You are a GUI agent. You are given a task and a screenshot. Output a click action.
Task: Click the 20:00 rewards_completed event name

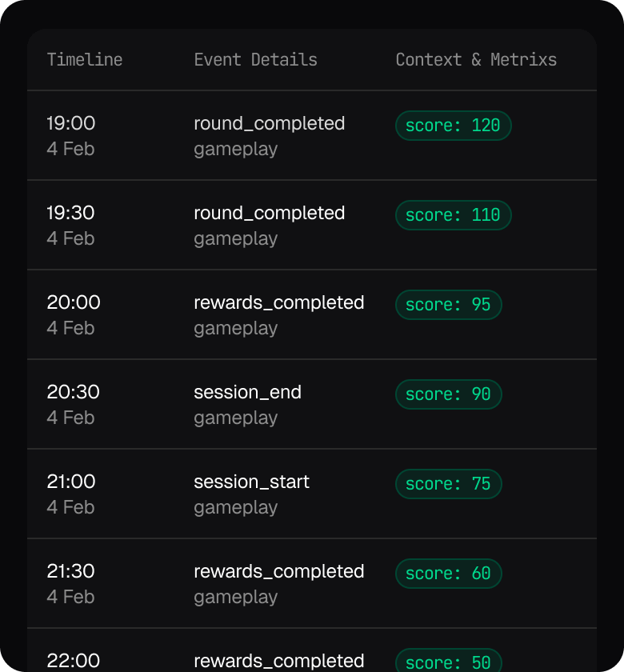pyautogui.click(x=278, y=303)
